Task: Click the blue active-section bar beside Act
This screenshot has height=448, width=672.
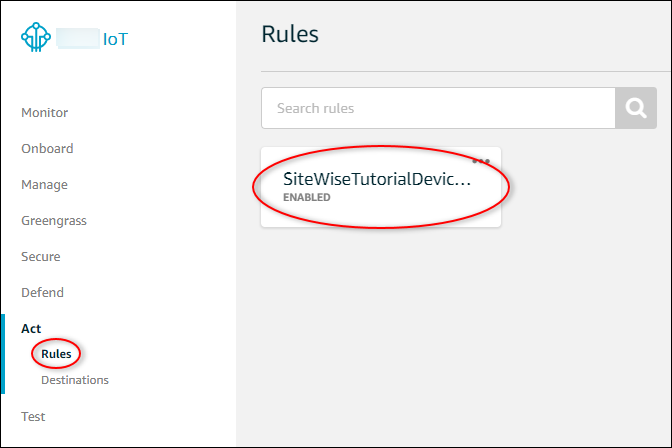Action: point(3,354)
